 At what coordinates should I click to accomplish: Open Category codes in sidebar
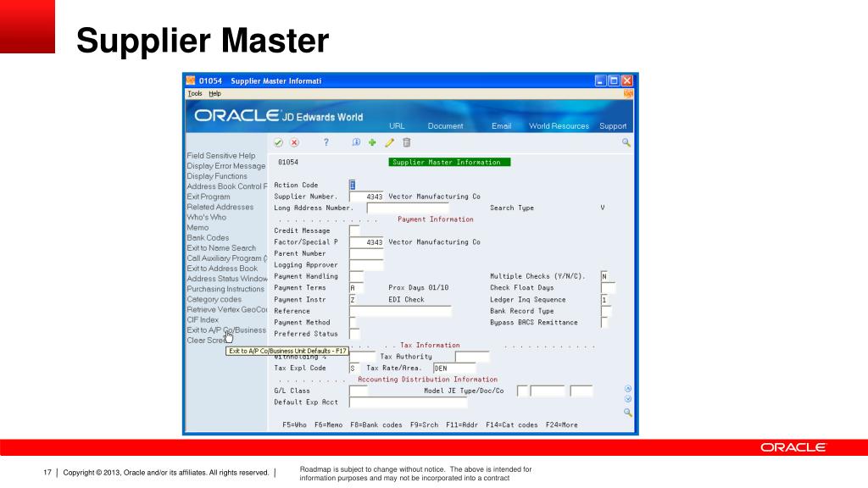214,299
